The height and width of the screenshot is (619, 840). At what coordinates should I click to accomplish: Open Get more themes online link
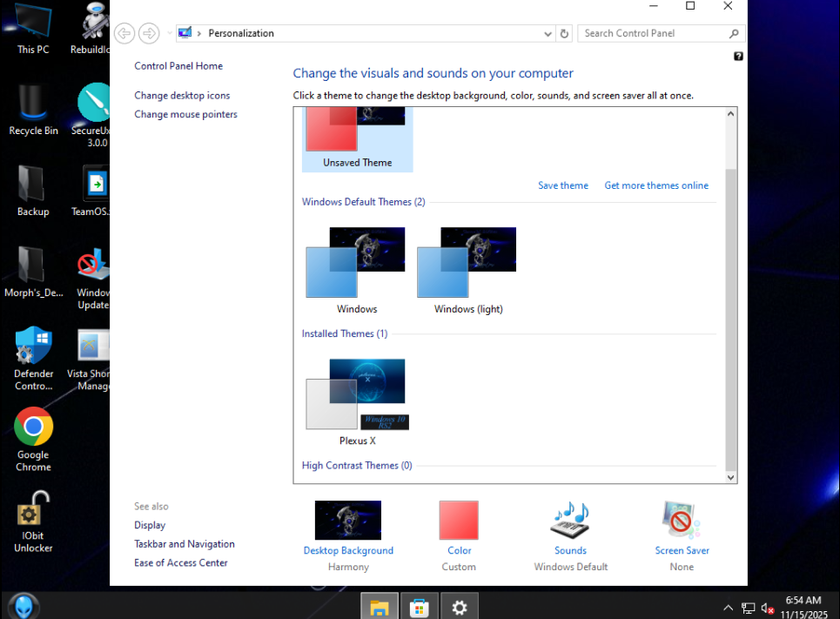click(656, 185)
